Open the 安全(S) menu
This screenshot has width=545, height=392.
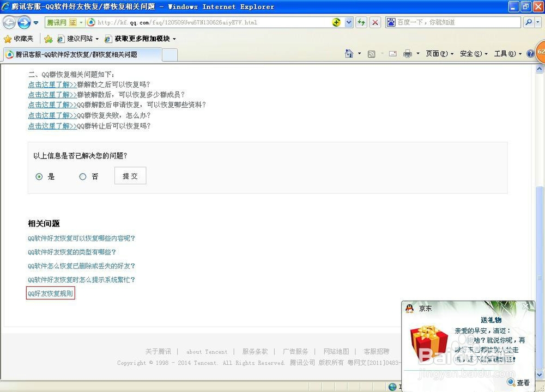pos(474,54)
